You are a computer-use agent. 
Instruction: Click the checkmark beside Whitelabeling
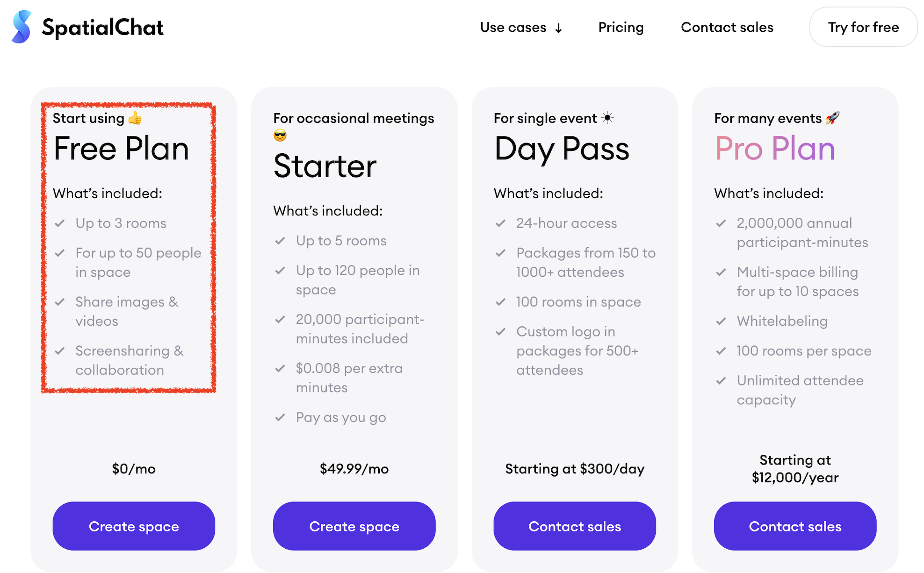tap(721, 321)
